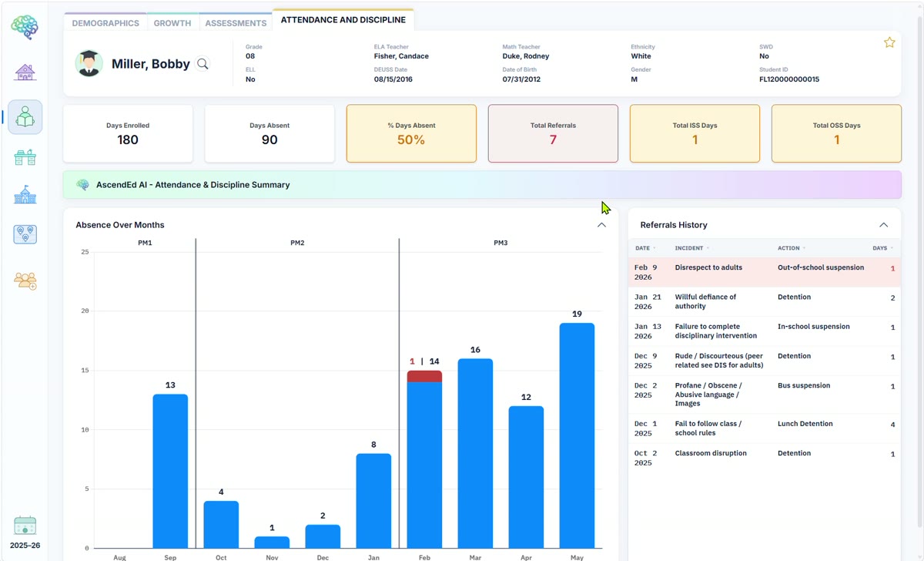
Task: Click the Bus suspension action cell
Action: coord(804,385)
